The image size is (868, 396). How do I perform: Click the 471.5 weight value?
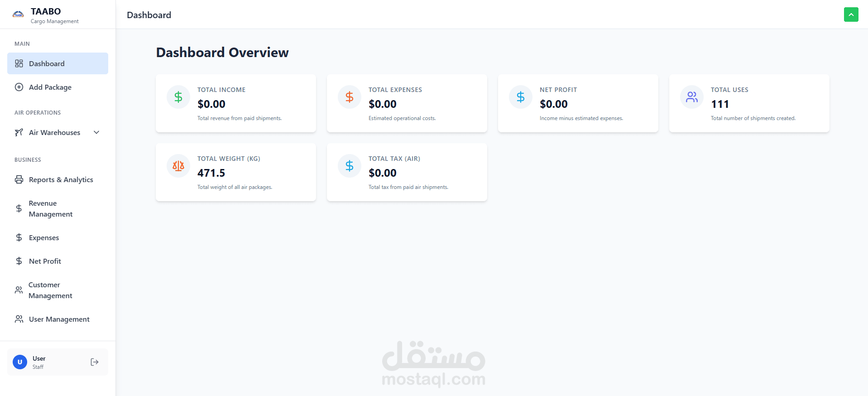pos(211,173)
